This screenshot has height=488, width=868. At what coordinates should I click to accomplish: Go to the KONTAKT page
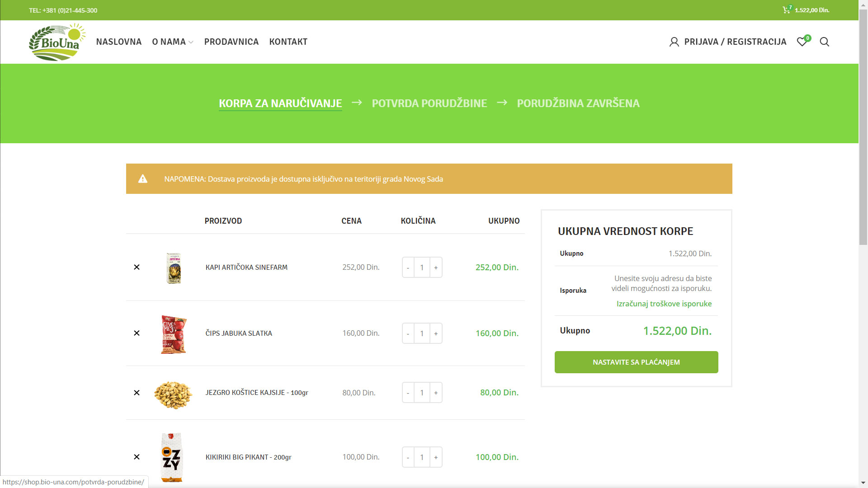[288, 42]
